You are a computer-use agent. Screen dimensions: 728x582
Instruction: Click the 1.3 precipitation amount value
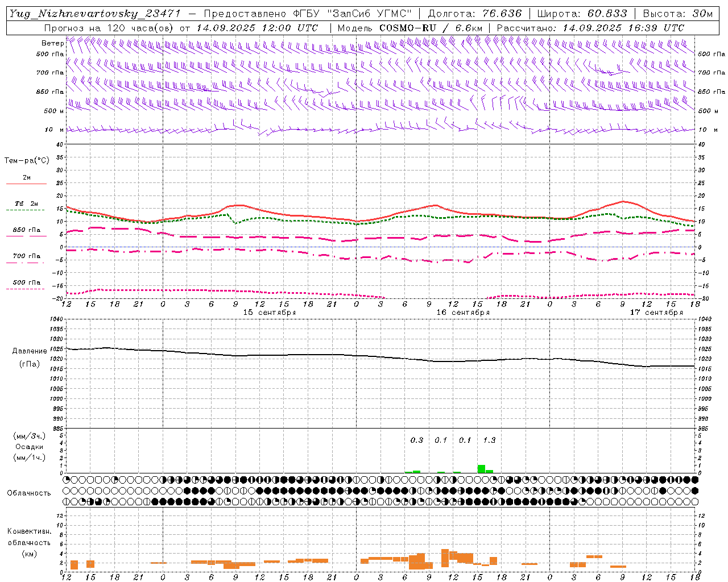(x=489, y=440)
